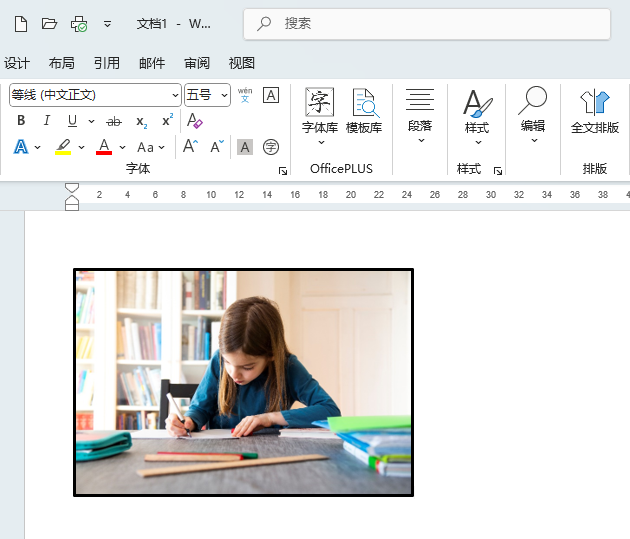Open the 字体库 font library
This screenshot has height=539, width=630.
(x=320, y=116)
